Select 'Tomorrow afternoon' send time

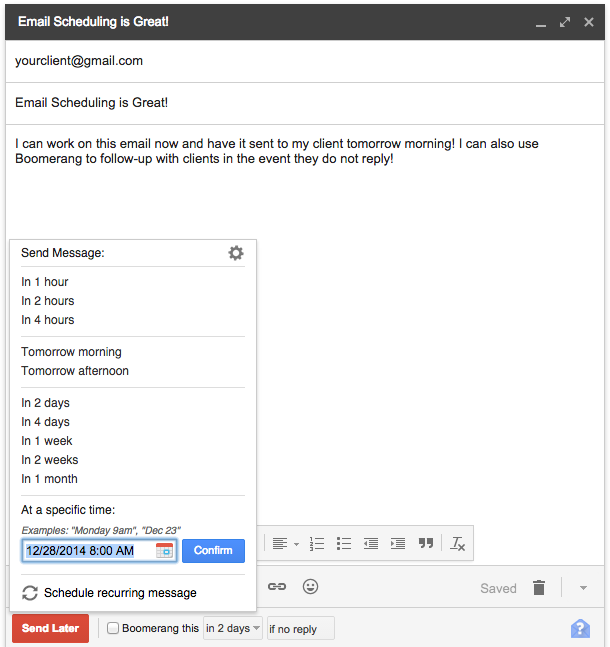[75, 371]
